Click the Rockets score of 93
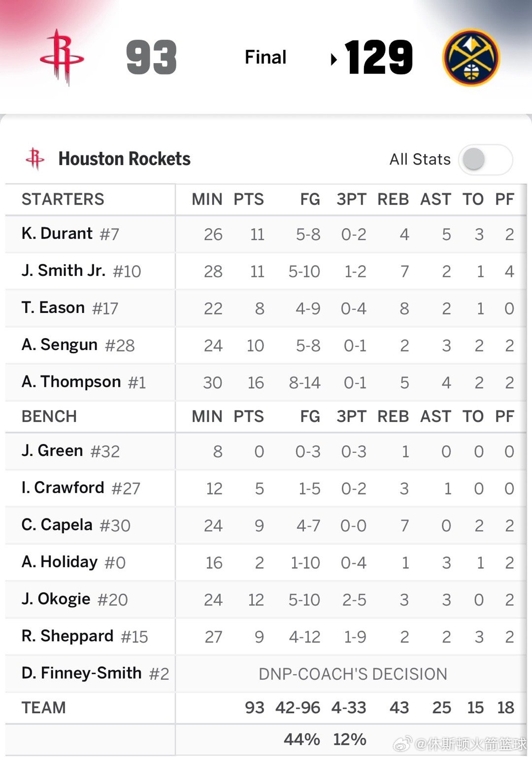The width and height of the screenshot is (532, 757). [151, 58]
